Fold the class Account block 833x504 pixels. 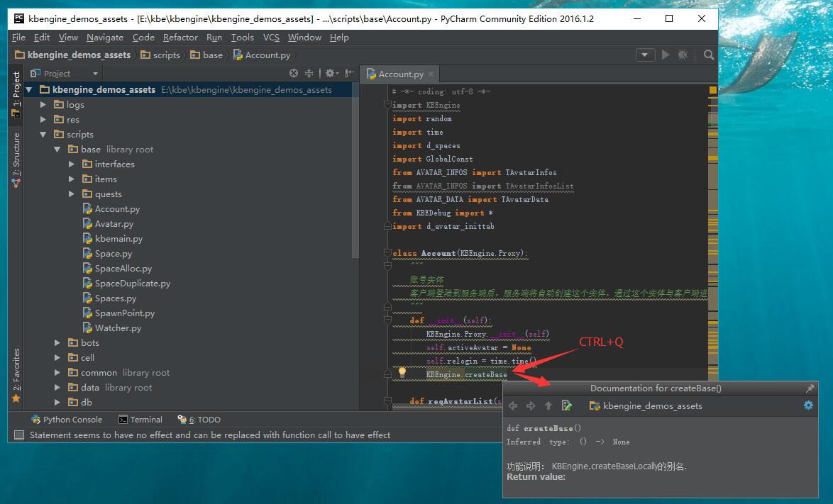pos(388,253)
